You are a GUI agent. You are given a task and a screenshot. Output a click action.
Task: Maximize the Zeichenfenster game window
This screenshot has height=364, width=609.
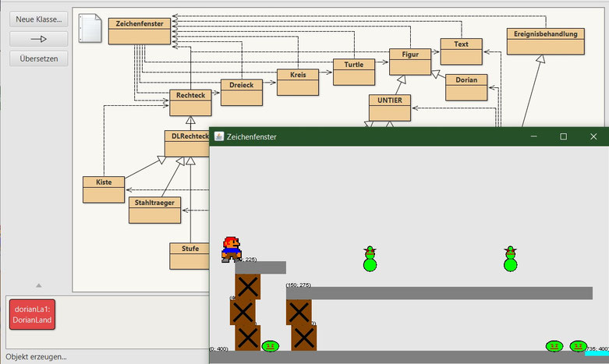pyautogui.click(x=563, y=136)
